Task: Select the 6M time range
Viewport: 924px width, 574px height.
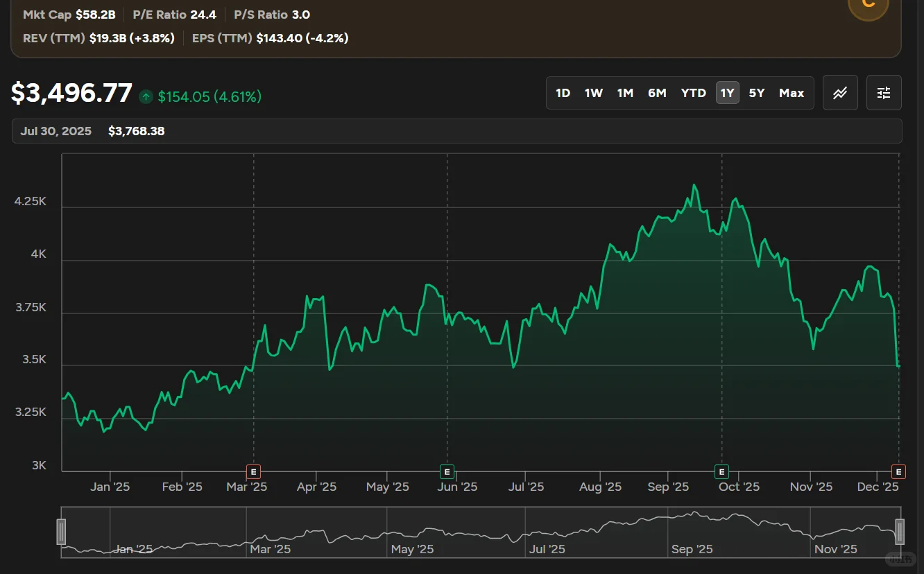Action: tap(657, 92)
